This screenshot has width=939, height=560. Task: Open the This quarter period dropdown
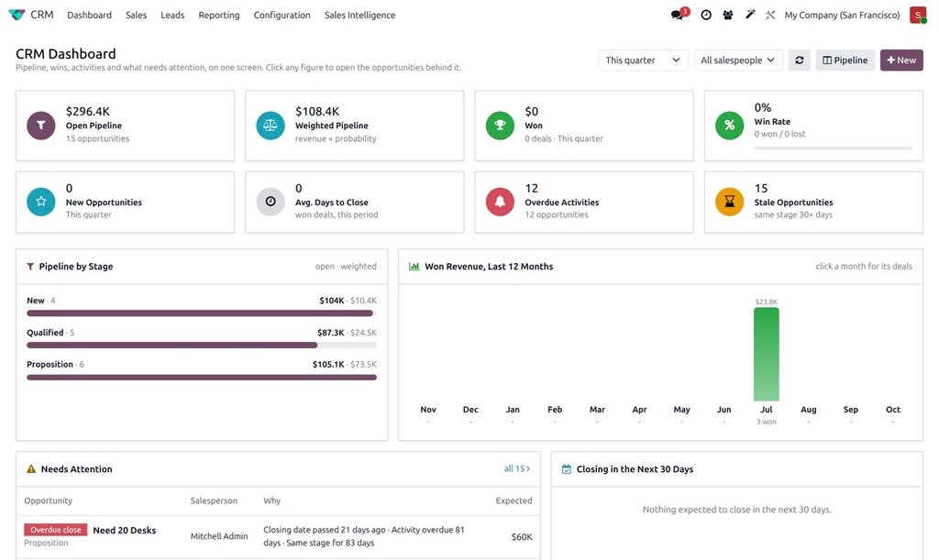643,60
